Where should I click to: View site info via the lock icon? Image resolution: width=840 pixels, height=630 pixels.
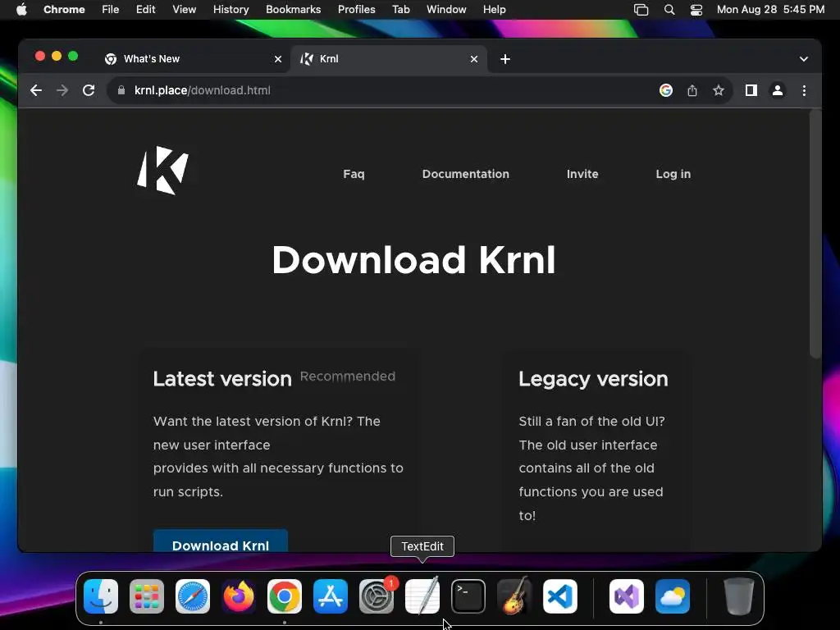click(x=121, y=90)
